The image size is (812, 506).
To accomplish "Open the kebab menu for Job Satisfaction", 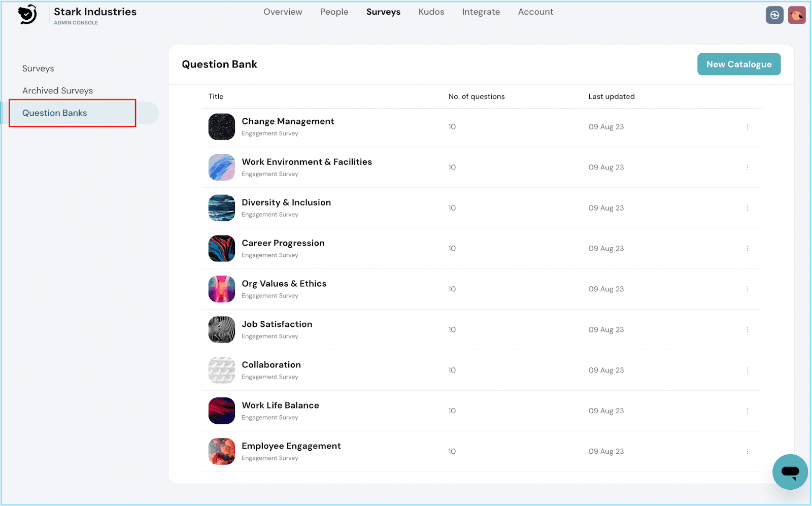I will point(747,330).
